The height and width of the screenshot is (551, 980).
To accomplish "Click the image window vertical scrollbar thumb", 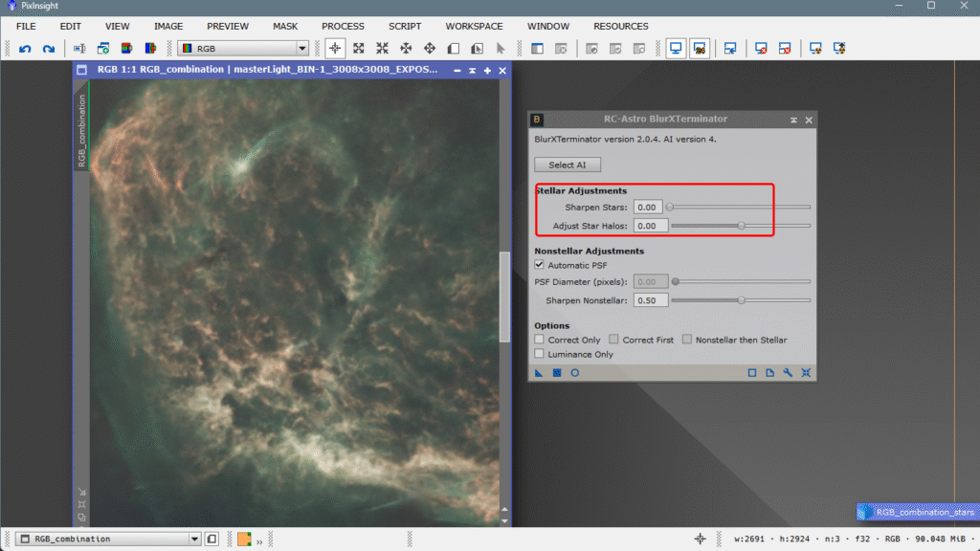I will tap(505, 297).
